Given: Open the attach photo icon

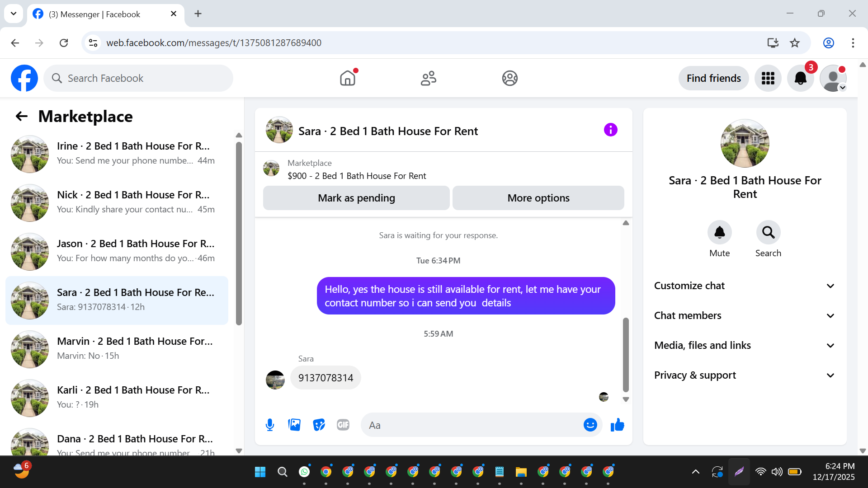Looking at the screenshot, I should tap(294, 425).
